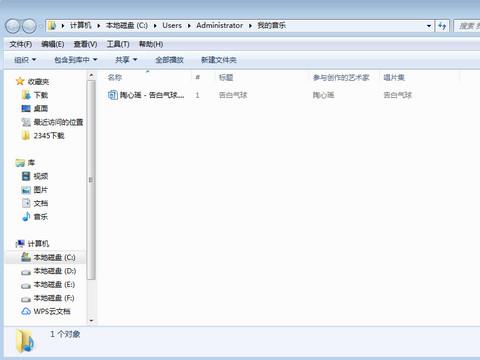The height and width of the screenshot is (360, 480).
Task: Open the address bar history dropdown arrow
Action: tap(429, 26)
